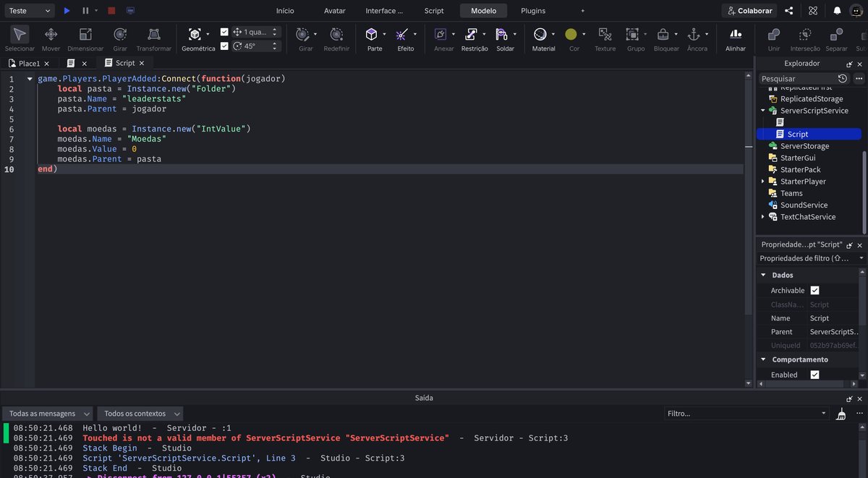Click the Pesquisar explorer search field
The height and width of the screenshot is (478, 868).
tap(797, 78)
